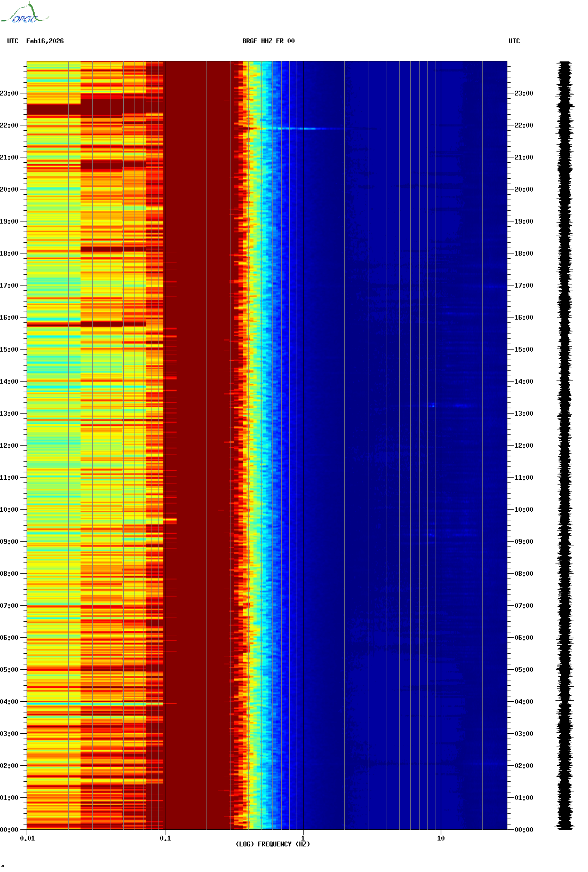This screenshot has height=872, width=588.
Task: Click the OGS logo in the corner
Action: pos(25,14)
